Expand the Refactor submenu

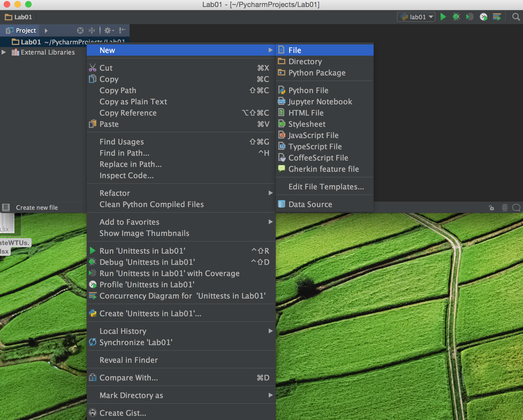coord(181,193)
